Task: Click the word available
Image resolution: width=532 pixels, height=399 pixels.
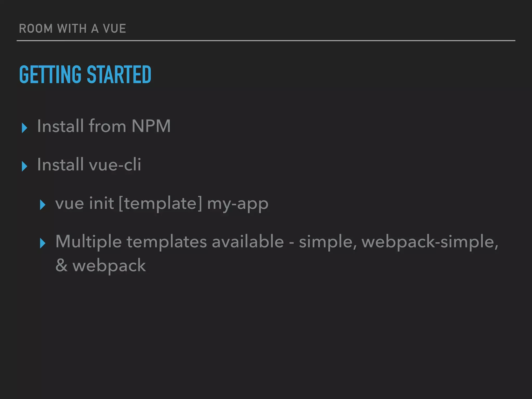Action: click(x=248, y=242)
